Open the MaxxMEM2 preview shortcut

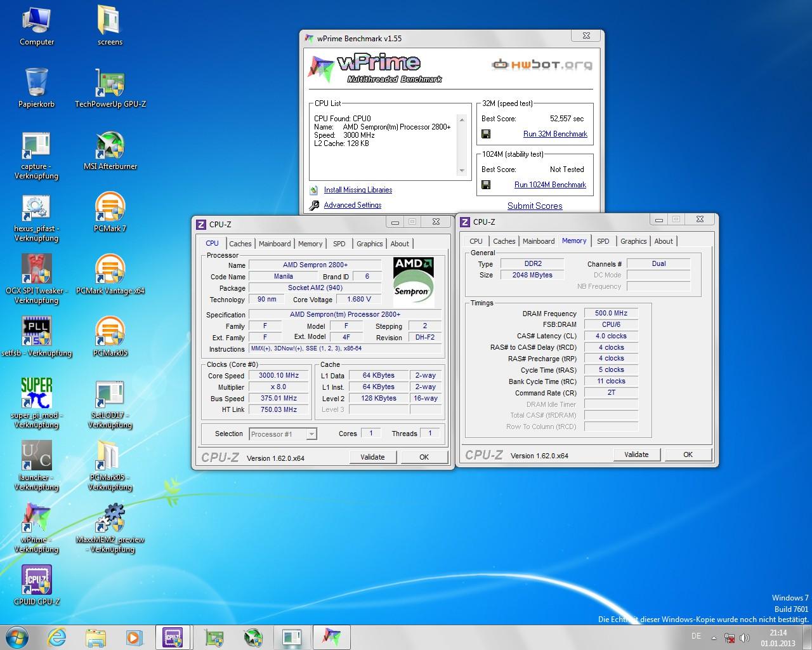[x=110, y=528]
